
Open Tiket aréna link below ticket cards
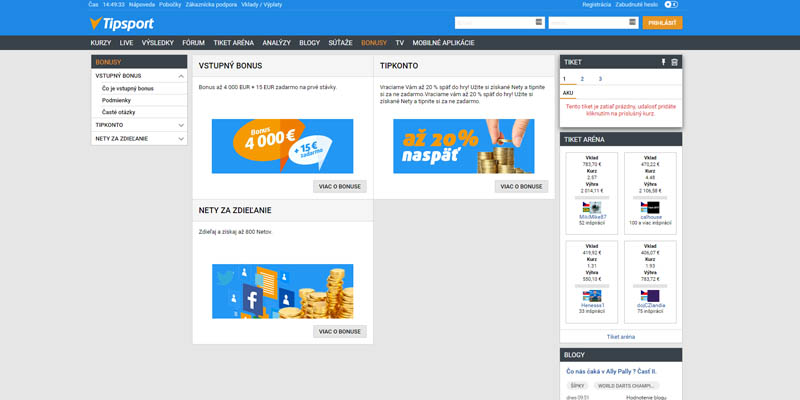621,337
